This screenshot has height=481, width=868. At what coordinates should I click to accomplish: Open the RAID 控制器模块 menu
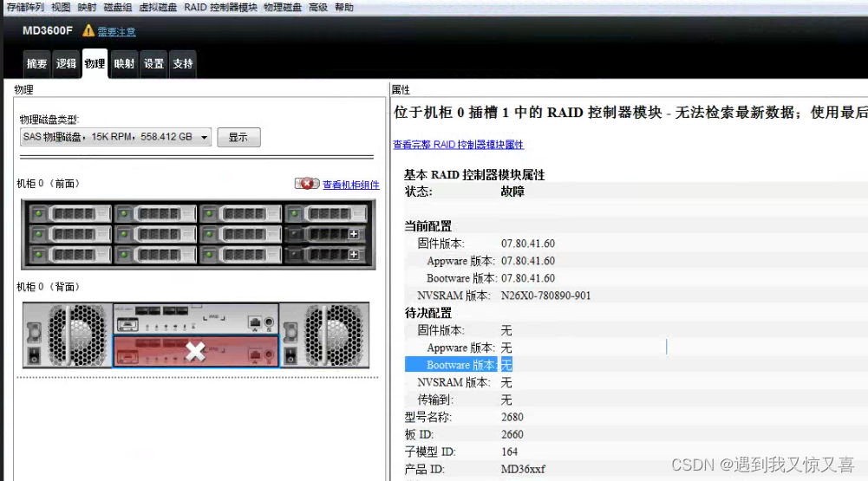point(220,7)
